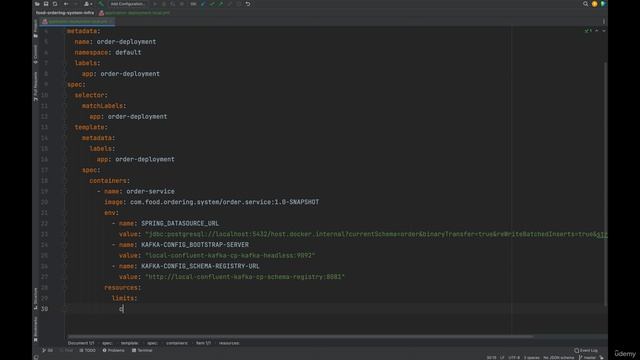
Task: Click SPRING_DATASOURCE_URL env name
Action: (180, 223)
